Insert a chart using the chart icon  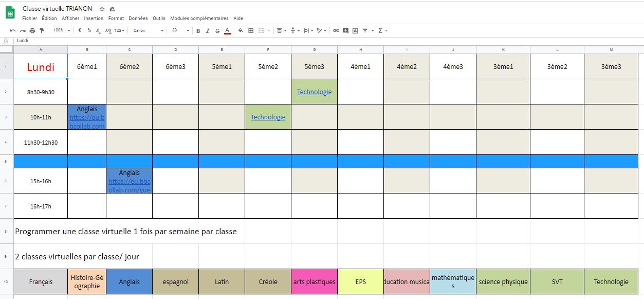pos(355,31)
